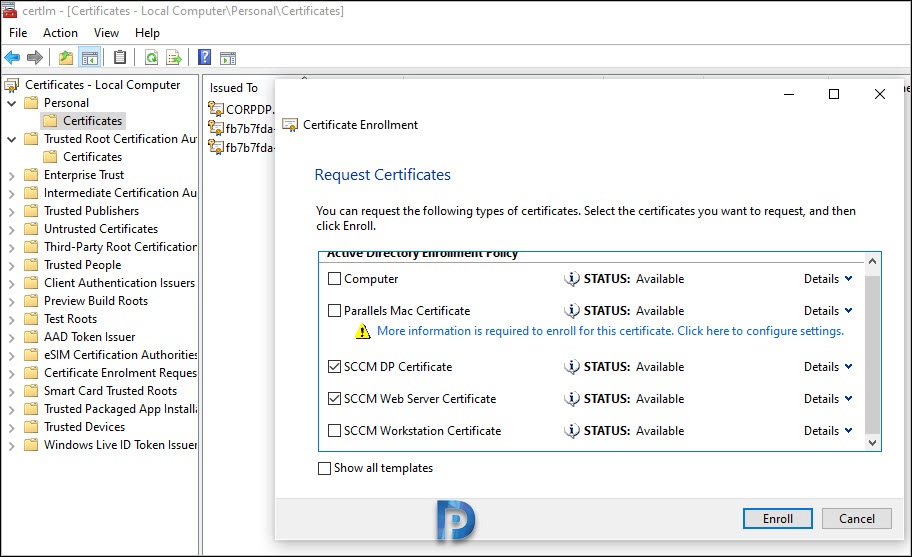Click the Untrusted Certificates folder icon
This screenshot has height=557, width=912.
point(31,229)
